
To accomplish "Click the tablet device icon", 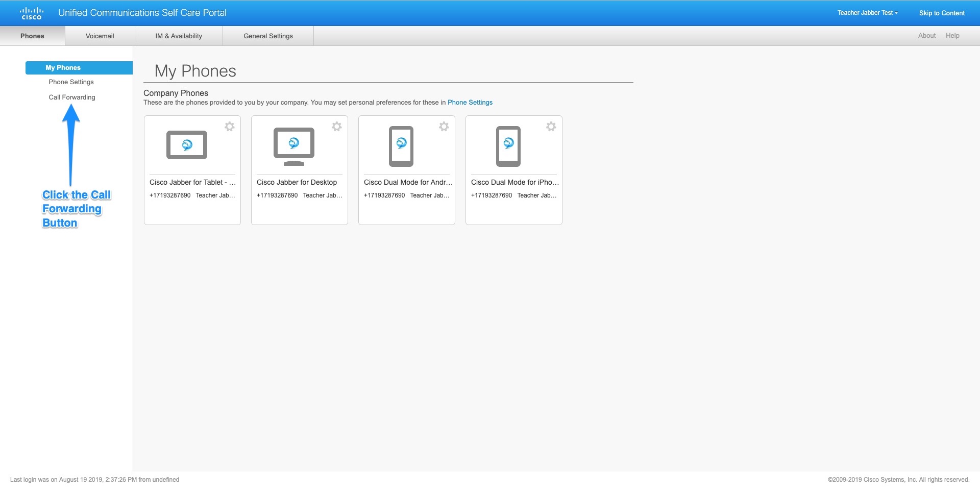I will [187, 145].
